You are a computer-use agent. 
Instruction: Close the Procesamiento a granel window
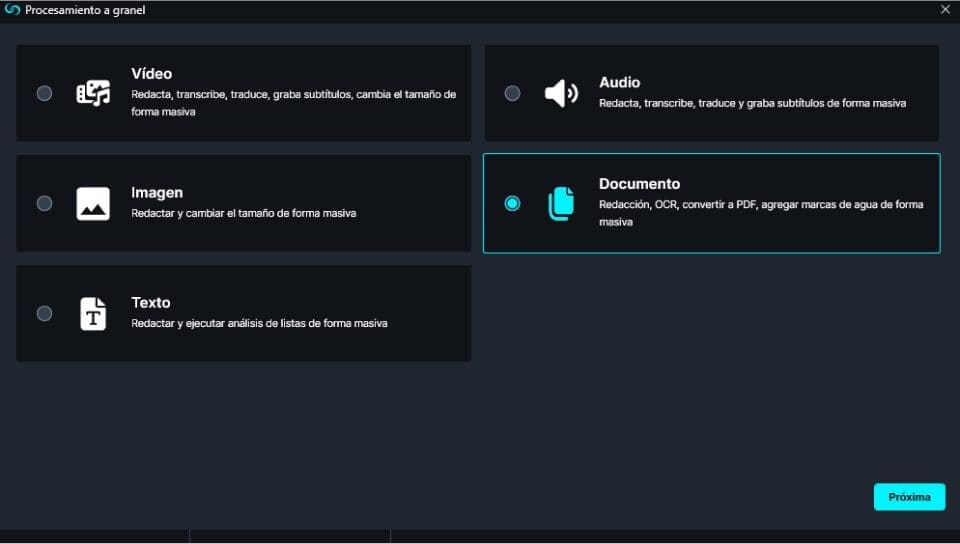[945, 9]
